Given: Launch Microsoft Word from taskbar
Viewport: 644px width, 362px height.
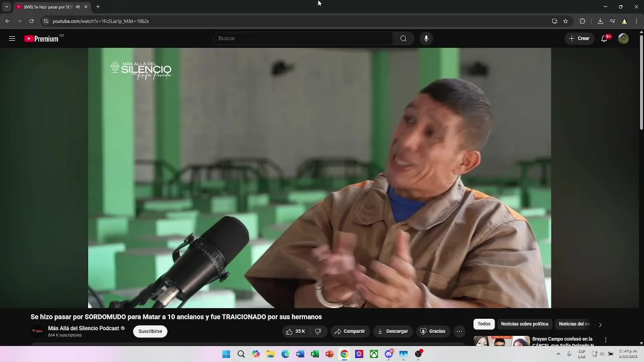Looking at the screenshot, I should point(300,354).
